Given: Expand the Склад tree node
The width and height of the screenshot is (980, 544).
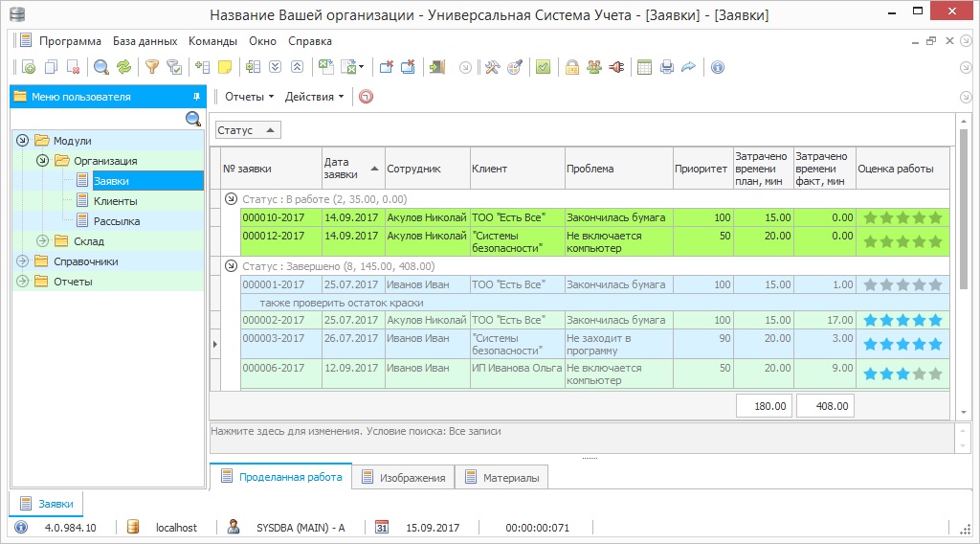Looking at the screenshot, I should point(42,240).
